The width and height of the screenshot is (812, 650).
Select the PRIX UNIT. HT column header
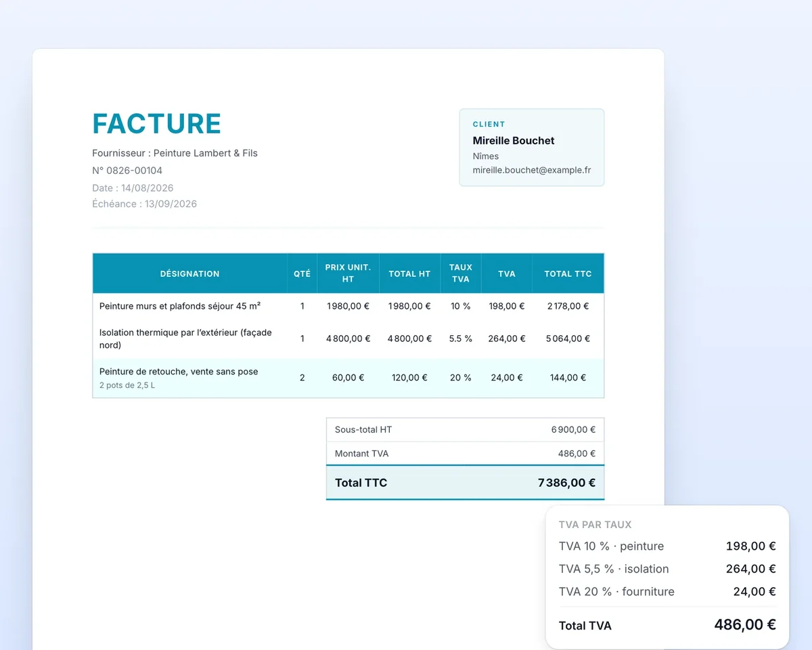tap(348, 274)
